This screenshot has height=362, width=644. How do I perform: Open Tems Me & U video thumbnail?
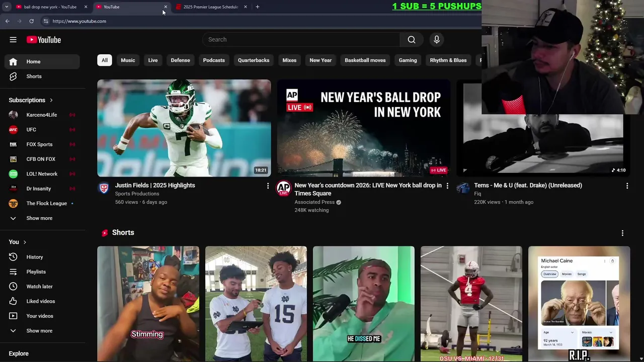(x=543, y=146)
